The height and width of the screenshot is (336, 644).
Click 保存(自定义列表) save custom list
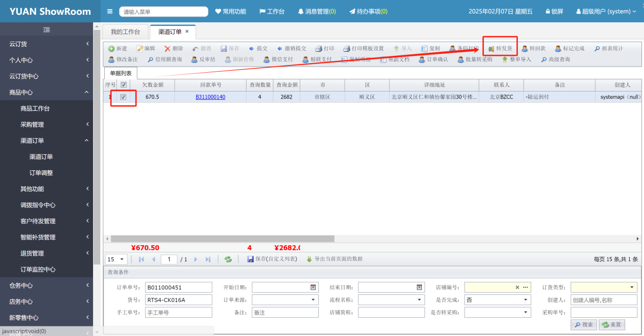pyautogui.click(x=272, y=259)
